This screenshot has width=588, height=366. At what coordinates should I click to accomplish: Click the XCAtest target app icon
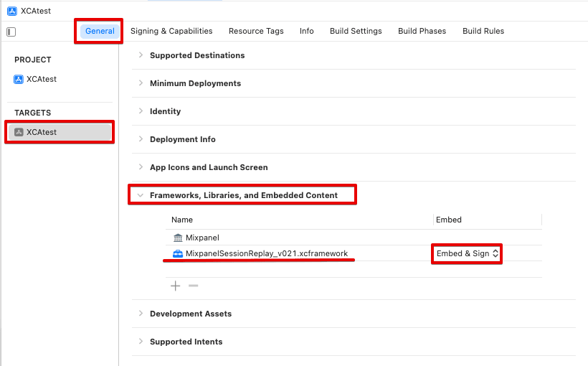coord(19,132)
